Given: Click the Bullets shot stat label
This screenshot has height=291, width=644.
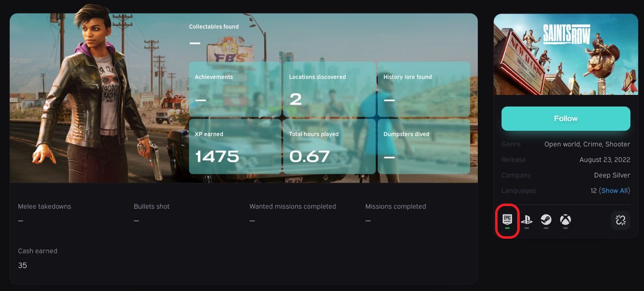Looking at the screenshot, I should click(151, 207).
